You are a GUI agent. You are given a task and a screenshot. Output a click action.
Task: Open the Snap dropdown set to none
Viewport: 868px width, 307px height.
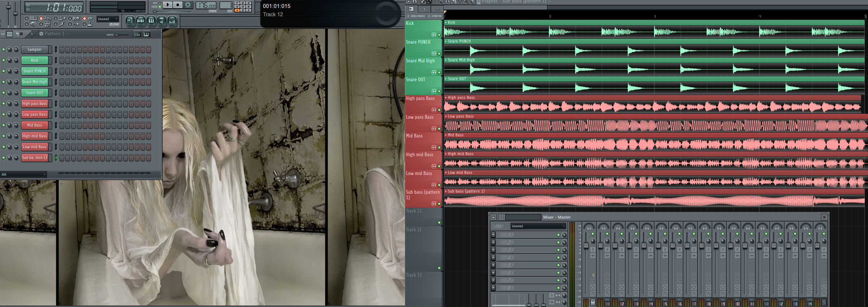pos(108,19)
